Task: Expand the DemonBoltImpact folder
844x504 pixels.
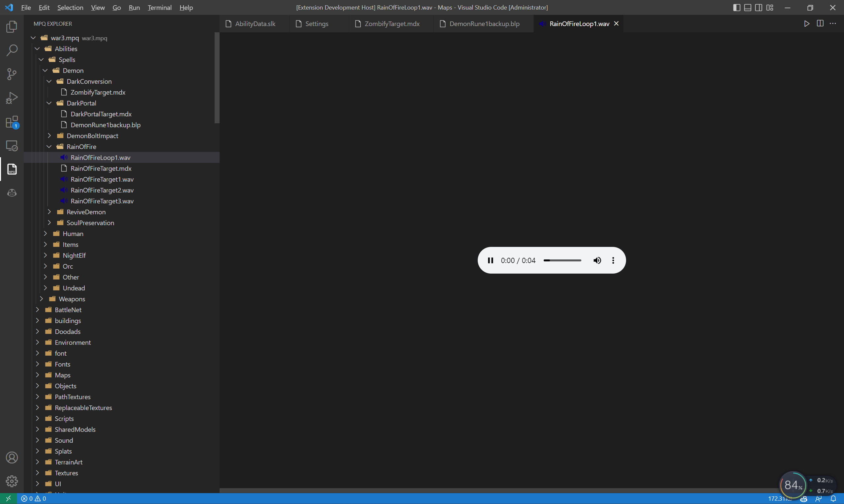Action: coord(49,135)
